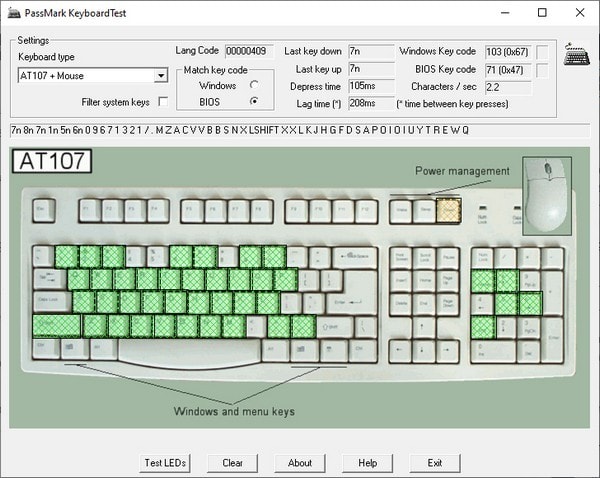Click the numpad Enter key
The height and width of the screenshot is (478, 600).
553,340
